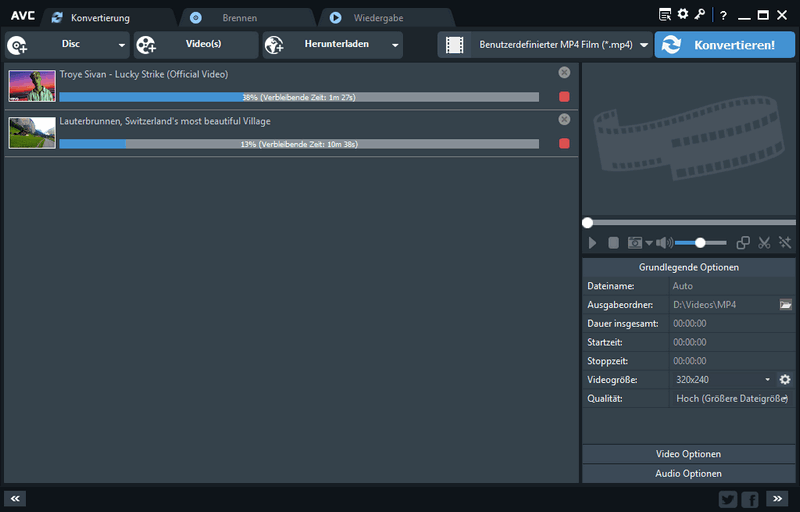This screenshot has width=800, height=512.
Task: Select Lauterbrunnen, Switzerland's most beautiful Village title
Action: [165, 121]
